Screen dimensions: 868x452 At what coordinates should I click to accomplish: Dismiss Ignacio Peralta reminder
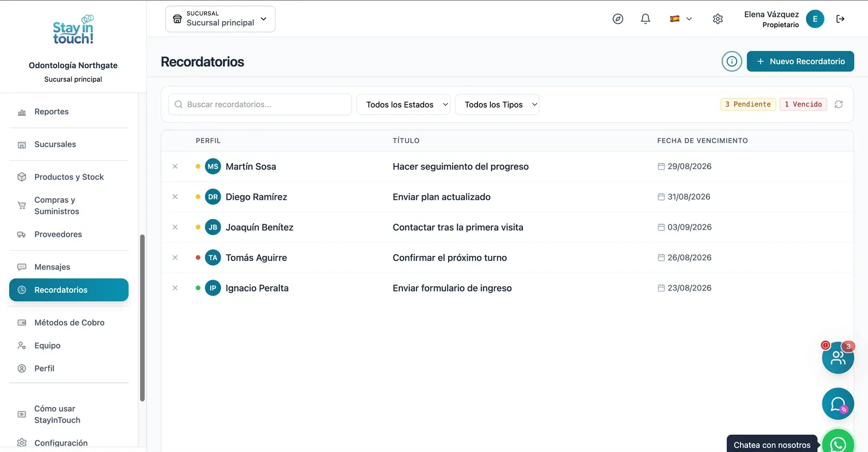(x=175, y=288)
